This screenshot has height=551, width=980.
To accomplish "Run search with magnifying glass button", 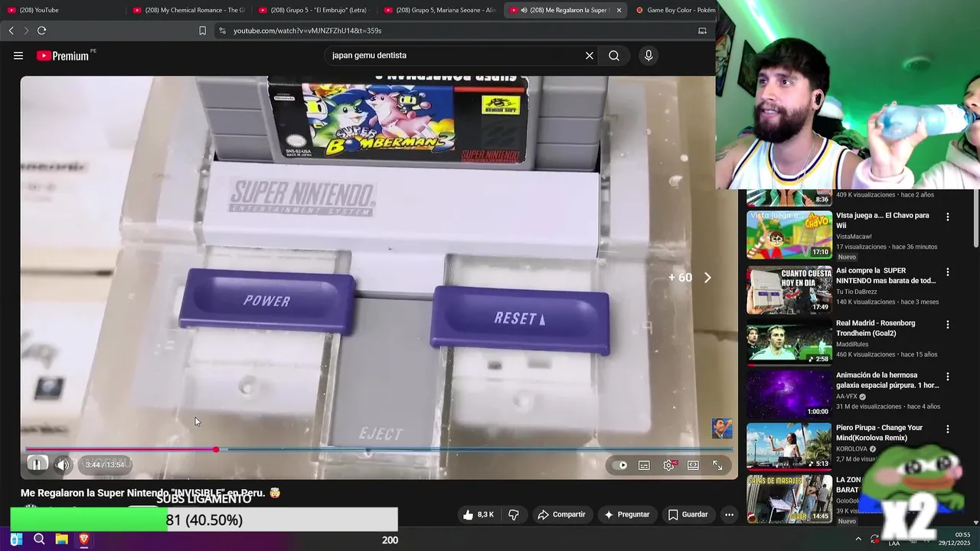I will [x=614, y=56].
